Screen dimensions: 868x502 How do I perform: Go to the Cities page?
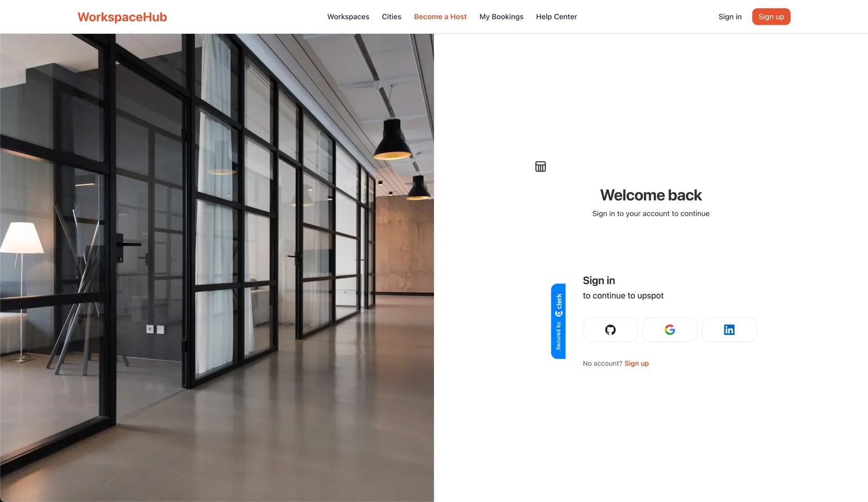[x=392, y=17]
